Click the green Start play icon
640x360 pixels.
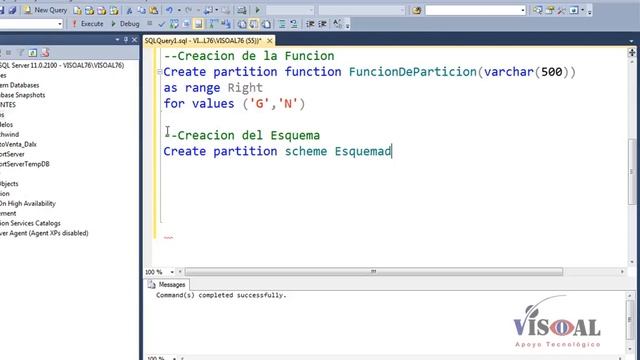[258, 10]
